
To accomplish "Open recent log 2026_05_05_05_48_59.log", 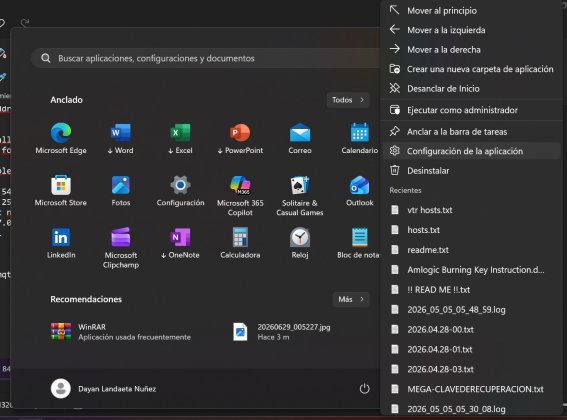I will [471, 309].
